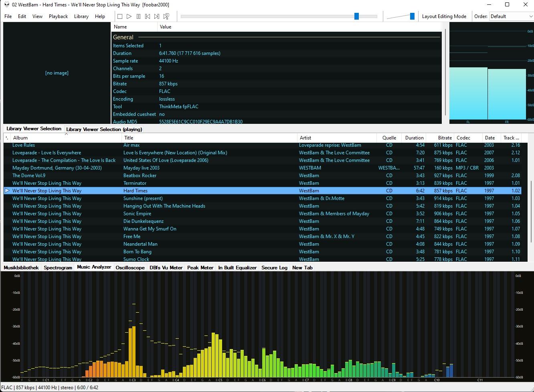Click the ThinkMeta fpFLAC tool value
The image size is (534, 392).
point(179,107)
